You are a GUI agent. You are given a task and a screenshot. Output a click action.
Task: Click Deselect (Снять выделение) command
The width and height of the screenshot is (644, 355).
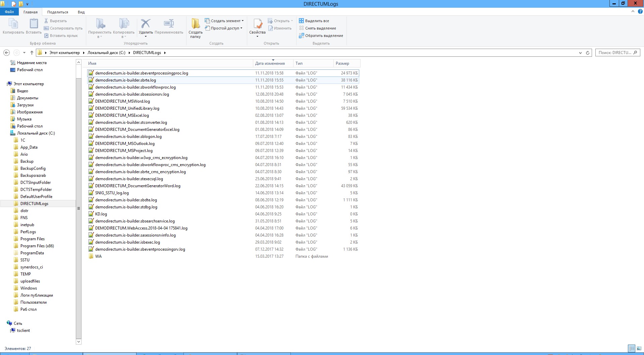click(317, 28)
